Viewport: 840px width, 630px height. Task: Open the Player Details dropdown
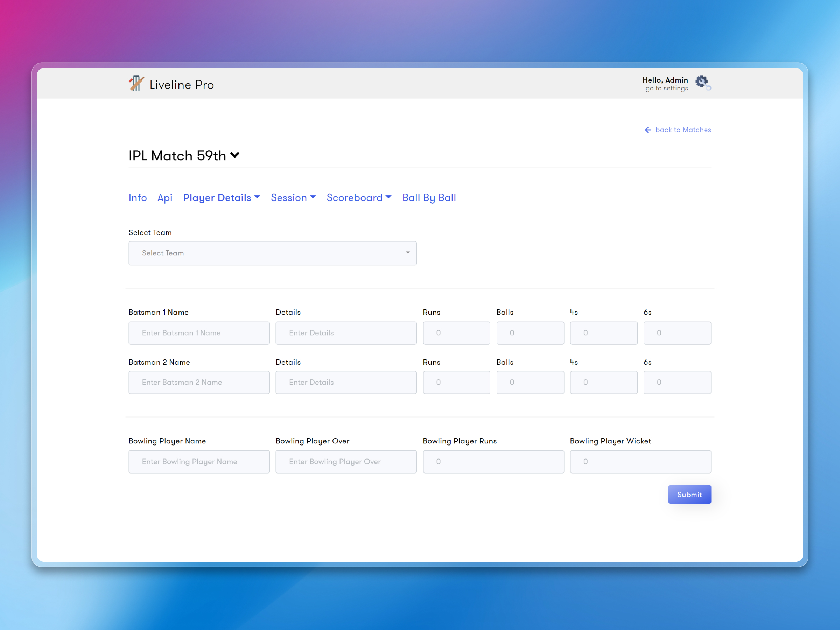222,197
